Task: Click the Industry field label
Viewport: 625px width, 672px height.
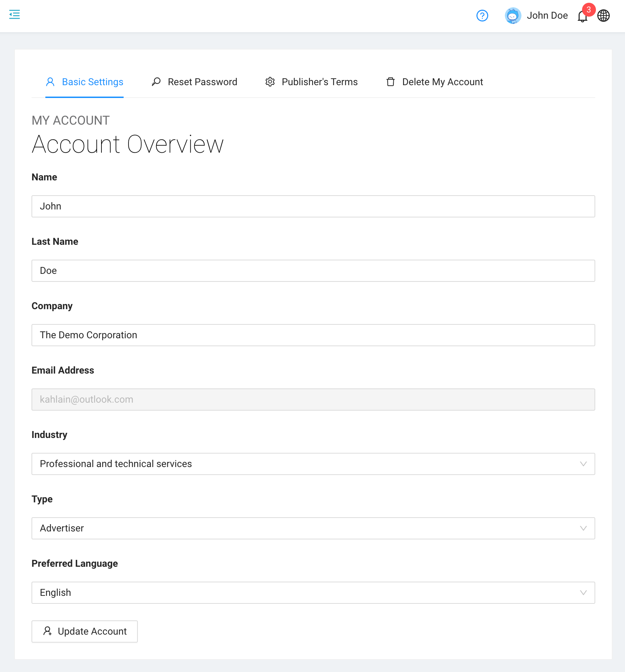Action: click(49, 435)
